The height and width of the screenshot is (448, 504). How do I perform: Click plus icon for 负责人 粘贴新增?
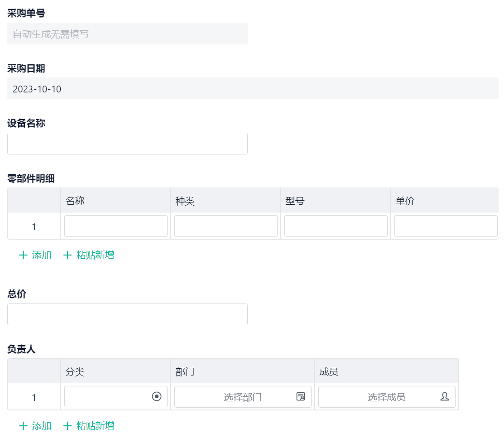(67, 426)
